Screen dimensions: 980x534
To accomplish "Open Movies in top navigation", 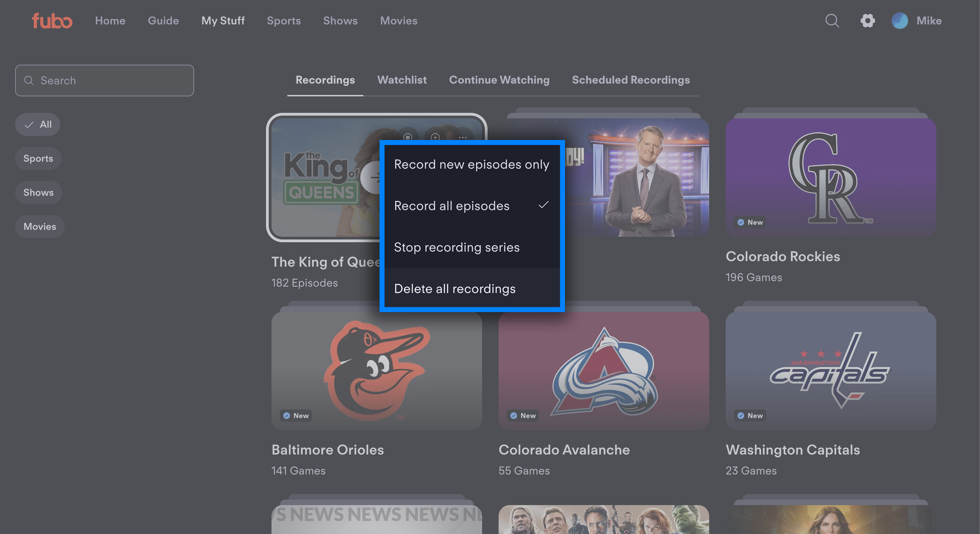I will (x=399, y=21).
